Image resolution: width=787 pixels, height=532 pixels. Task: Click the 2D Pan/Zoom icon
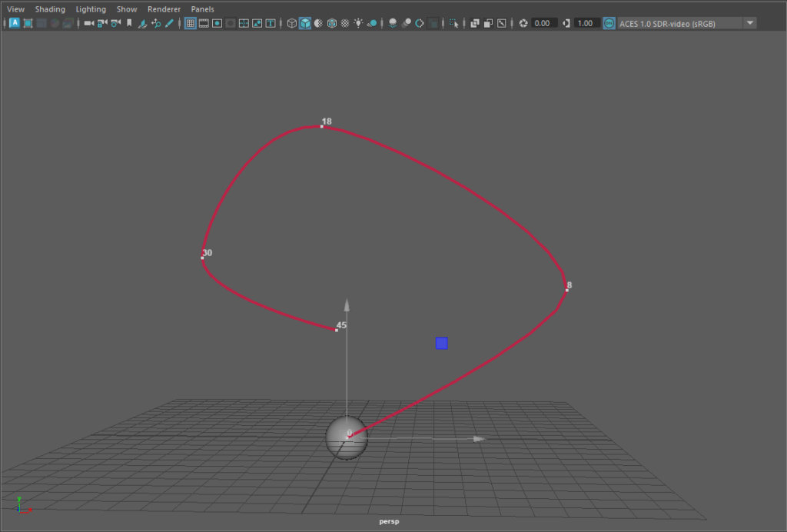point(156,23)
